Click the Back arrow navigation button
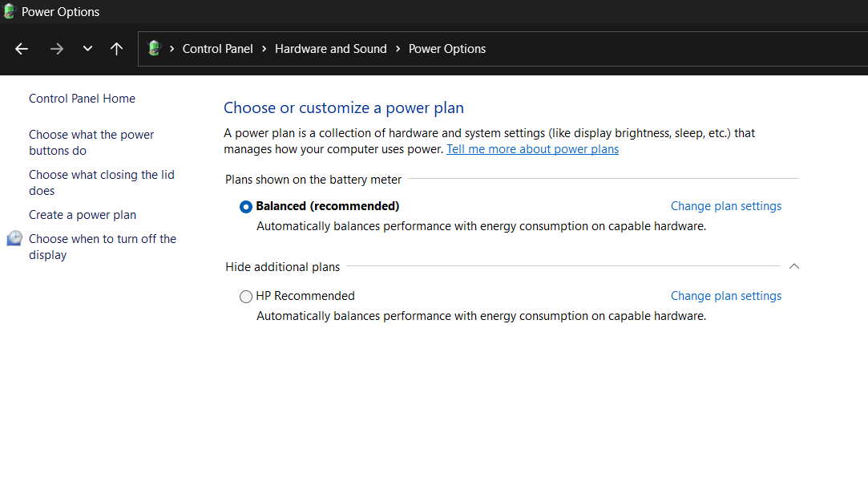The image size is (868, 494). [22, 49]
